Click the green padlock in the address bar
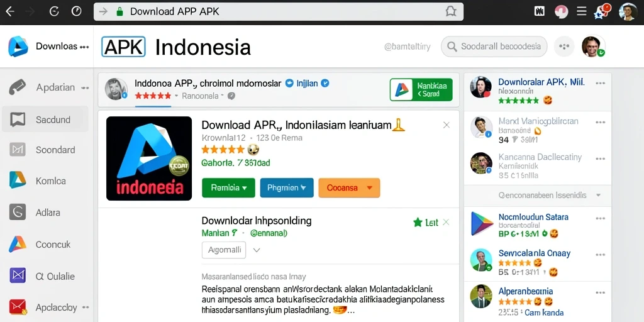The height and width of the screenshot is (322, 644). pos(119,11)
